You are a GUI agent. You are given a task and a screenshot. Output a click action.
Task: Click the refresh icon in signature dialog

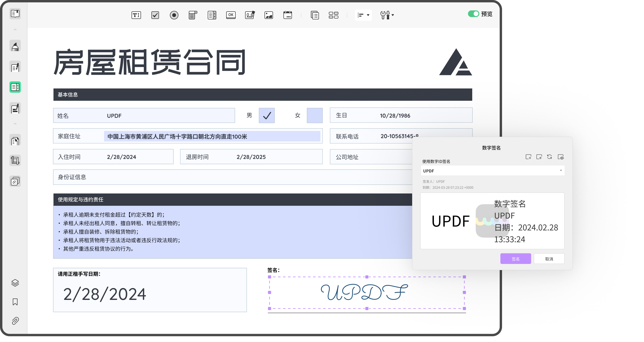550,157
